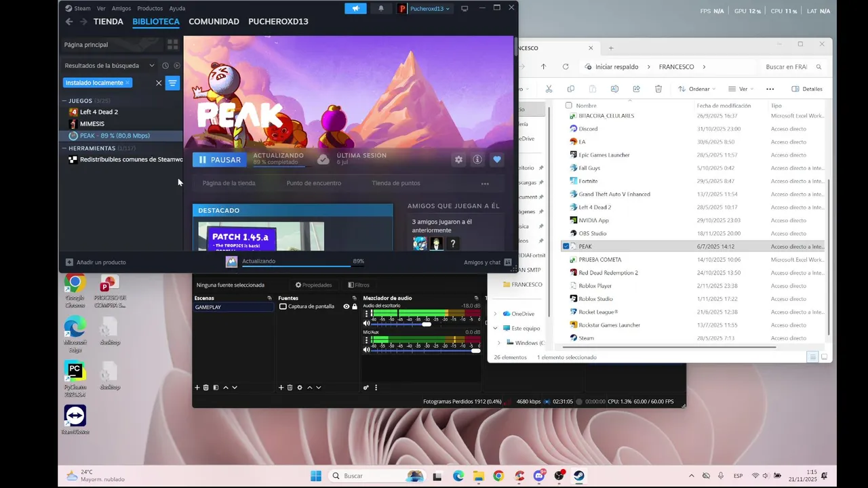Image resolution: width=868 pixels, height=488 pixels.
Task: Expand OneDrive in Explorer navigation tree
Action: pyautogui.click(x=495, y=314)
